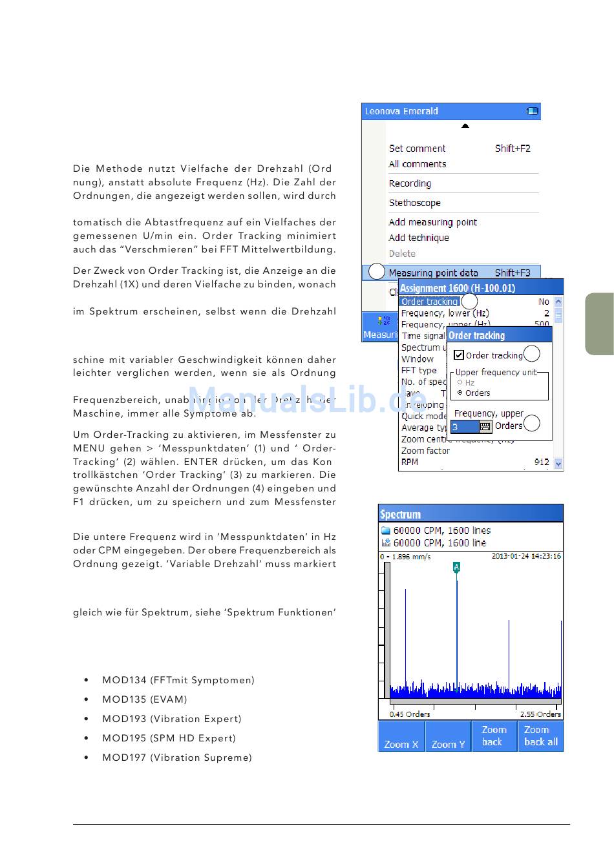Click the Zoom Y button

coord(448,736)
